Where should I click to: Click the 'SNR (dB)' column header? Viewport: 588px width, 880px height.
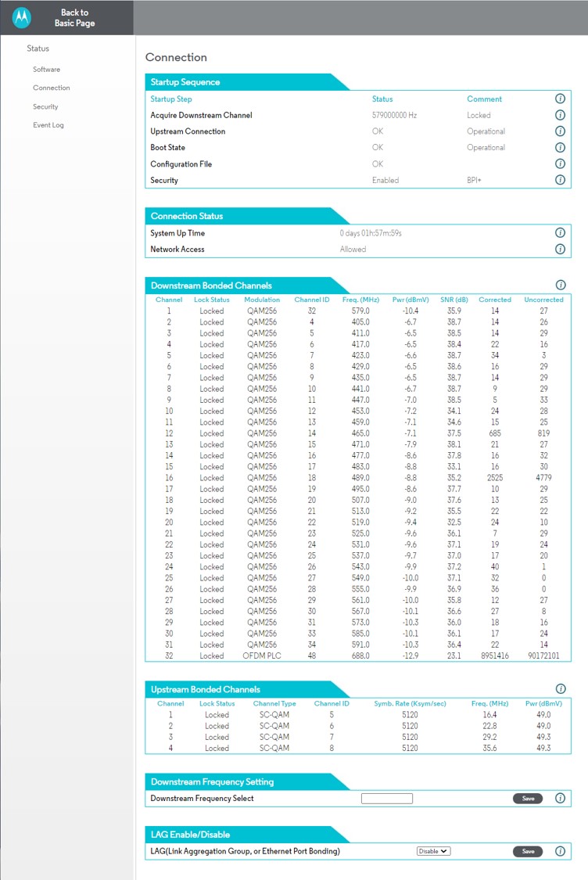coord(454,300)
